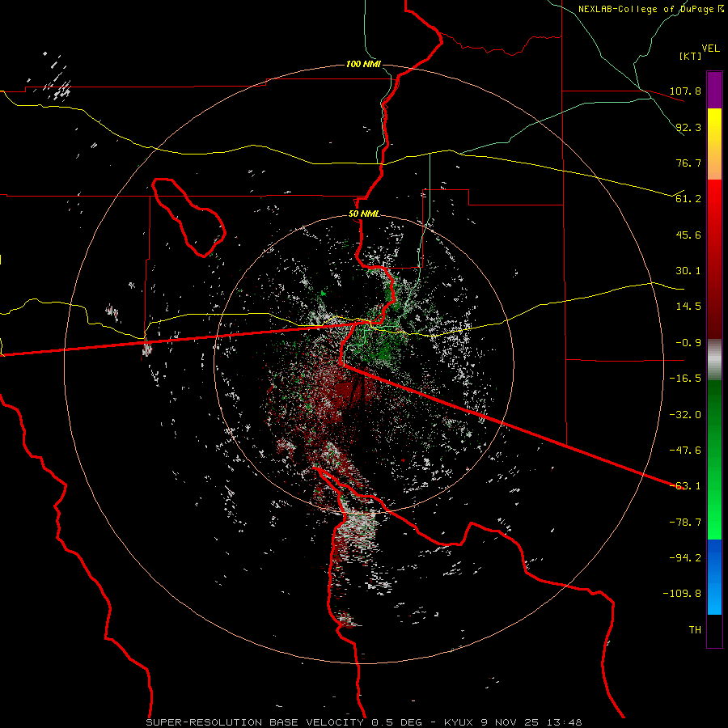Select the -94.2 velocity scale value
Viewport: 728px width, 728px height.
(x=685, y=558)
